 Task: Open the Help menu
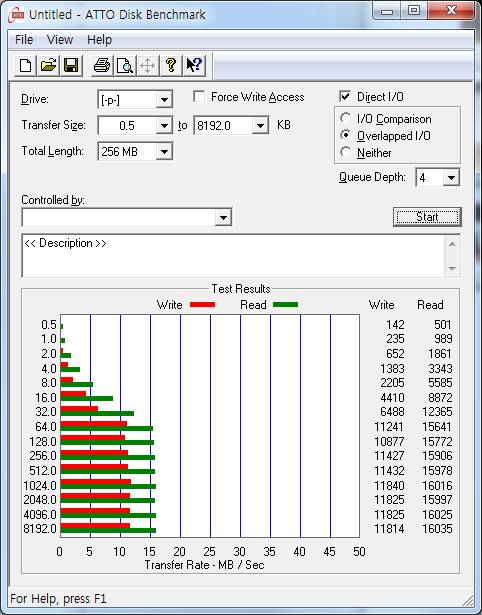(99, 40)
